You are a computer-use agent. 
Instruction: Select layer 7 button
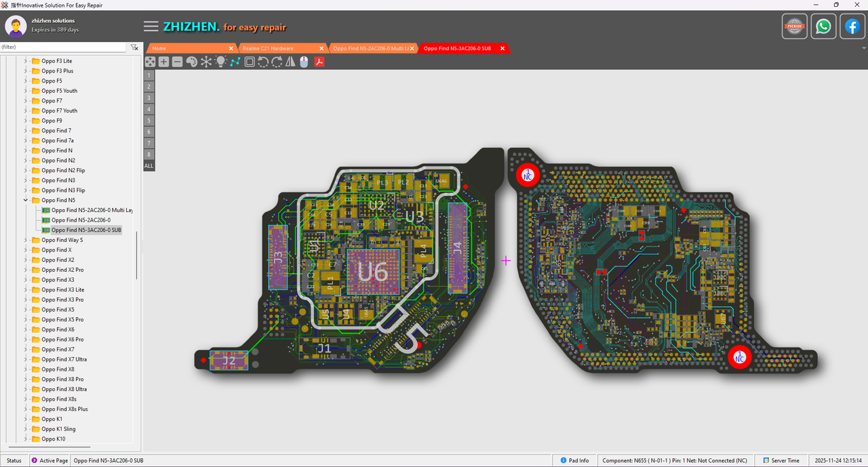(149, 143)
